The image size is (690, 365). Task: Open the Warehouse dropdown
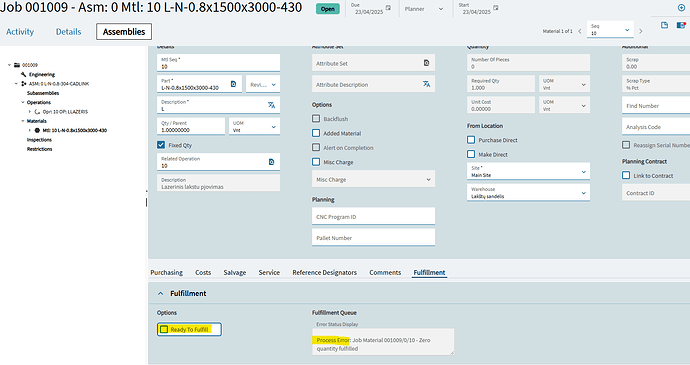click(x=528, y=192)
